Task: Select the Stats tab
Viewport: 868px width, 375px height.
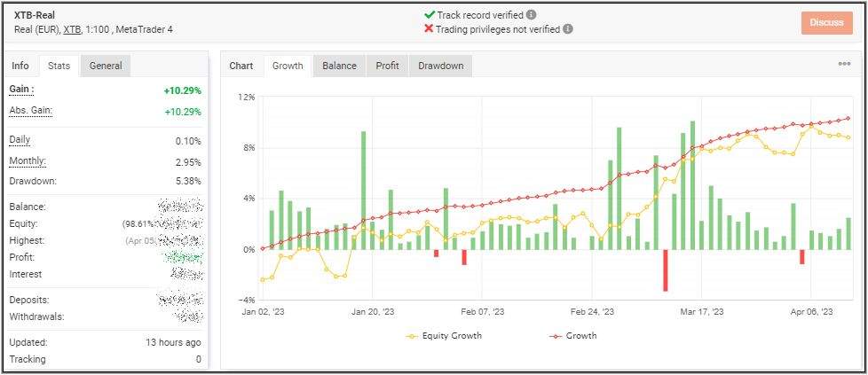Action: coord(59,66)
